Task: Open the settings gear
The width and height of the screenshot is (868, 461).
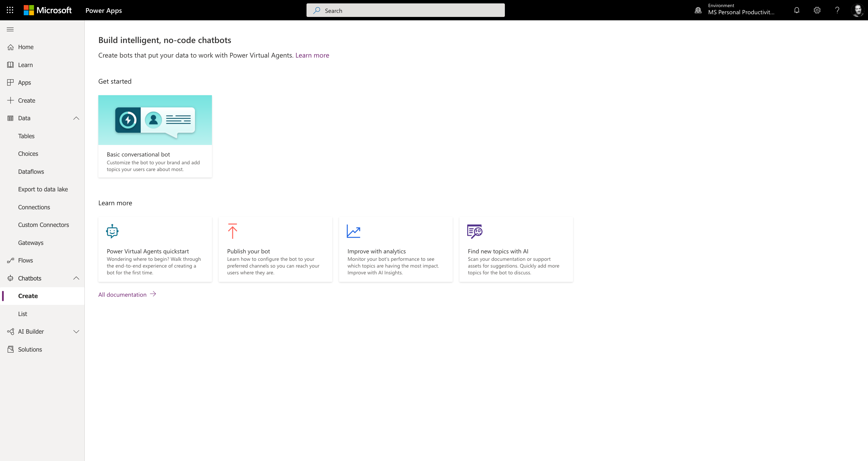Action: coord(817,10)
